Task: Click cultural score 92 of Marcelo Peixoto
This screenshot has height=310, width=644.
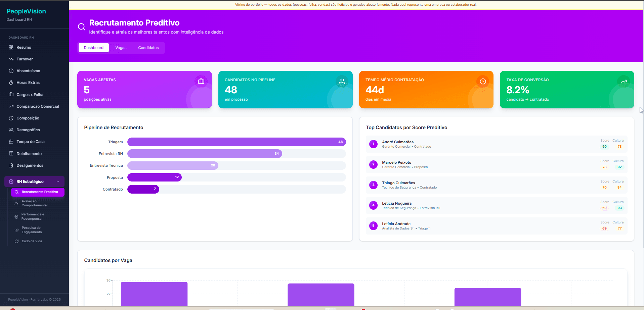Action: (x=619, y=167)
